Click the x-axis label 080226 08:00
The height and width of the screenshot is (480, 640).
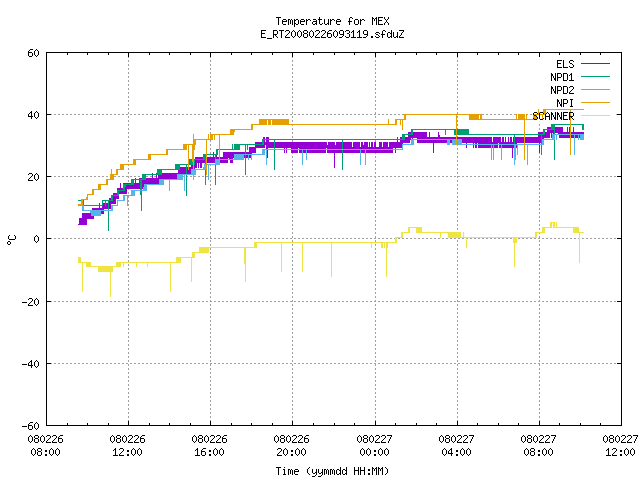point(45,446)
